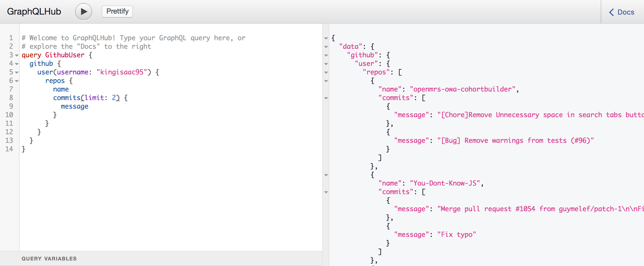Viewport: 644px width, 266px height.
Task: Click line number 12 in the gutter
Action: click(9, 132)
